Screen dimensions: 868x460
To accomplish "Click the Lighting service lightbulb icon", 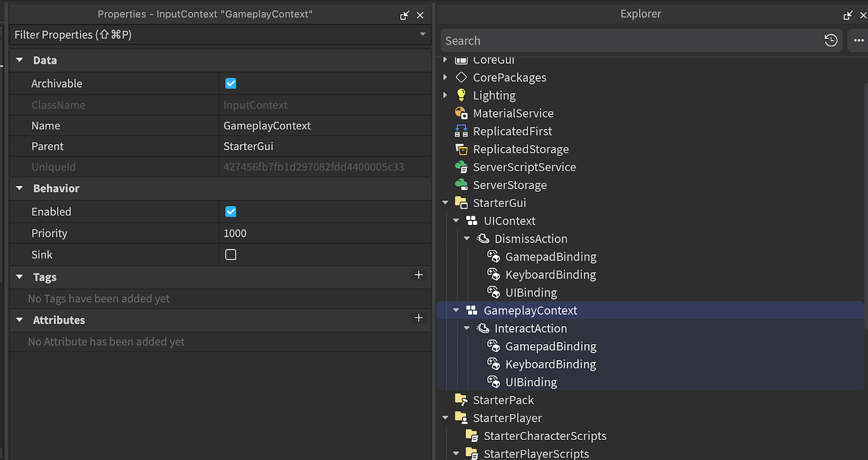I will click(x=461, y=95).
